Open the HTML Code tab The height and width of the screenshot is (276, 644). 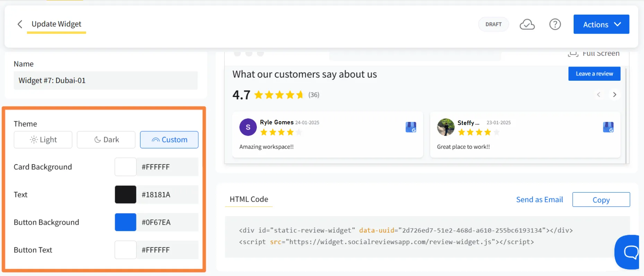(x=249, y=199)
